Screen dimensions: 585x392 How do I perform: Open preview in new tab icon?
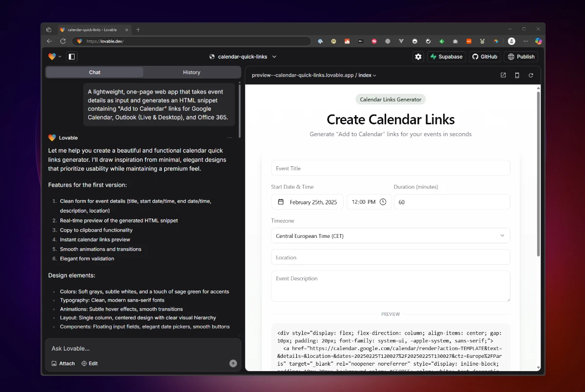coord(503,75)
